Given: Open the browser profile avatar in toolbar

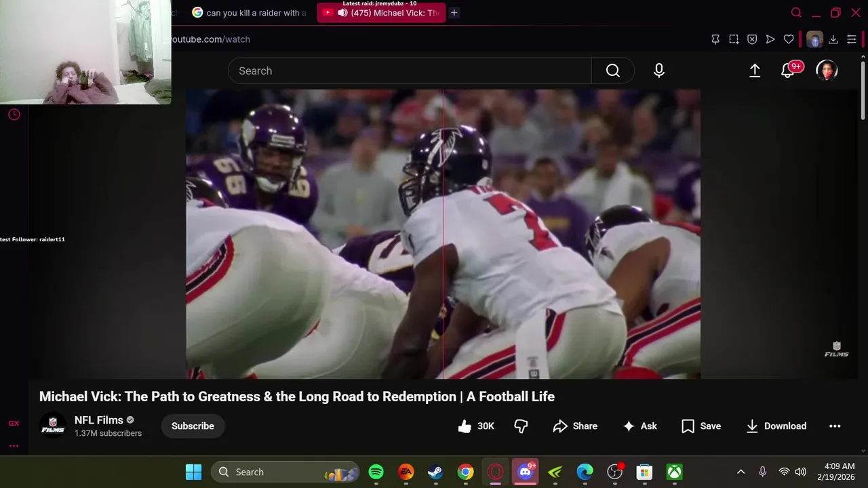Looking at the screenshot, I should tap(814, 39).
